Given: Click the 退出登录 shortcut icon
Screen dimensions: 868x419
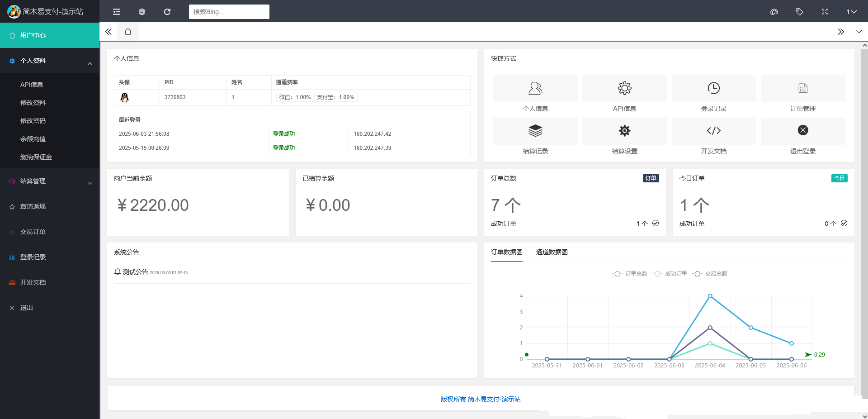Looking at the screenshot, I should [x=802, y=131].
